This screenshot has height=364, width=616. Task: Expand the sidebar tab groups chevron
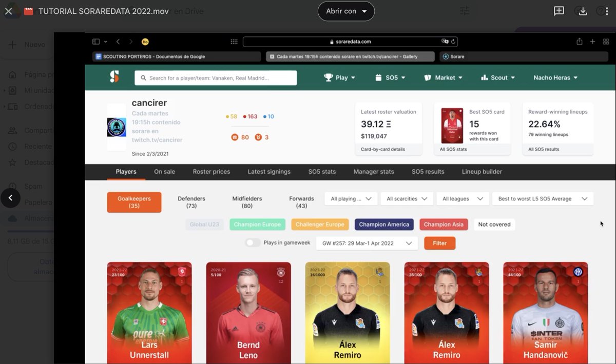105,42
